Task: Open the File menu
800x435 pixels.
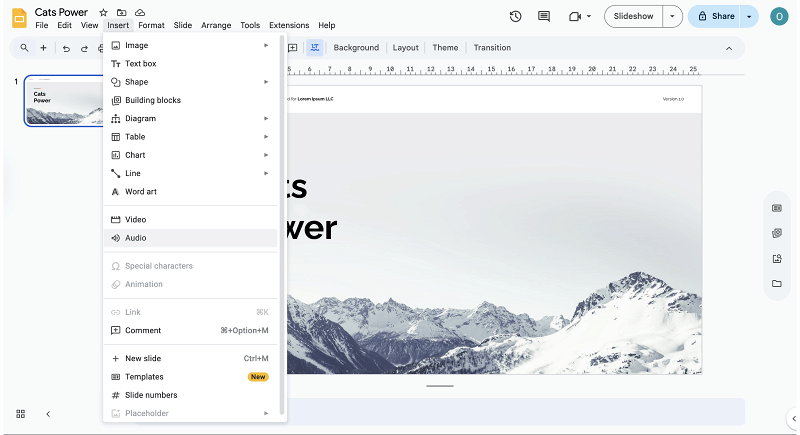Action: (x=42, y=25)
